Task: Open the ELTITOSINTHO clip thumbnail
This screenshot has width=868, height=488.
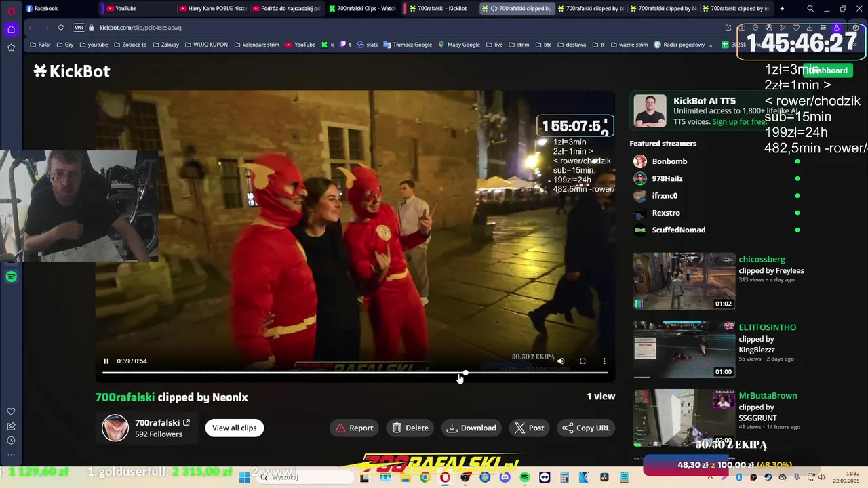Action: (684, 350)
